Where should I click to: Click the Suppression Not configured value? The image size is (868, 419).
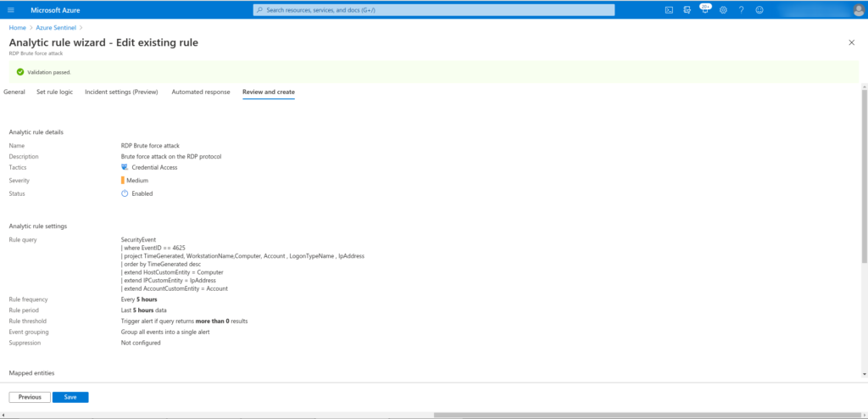[x=141, y=343]
